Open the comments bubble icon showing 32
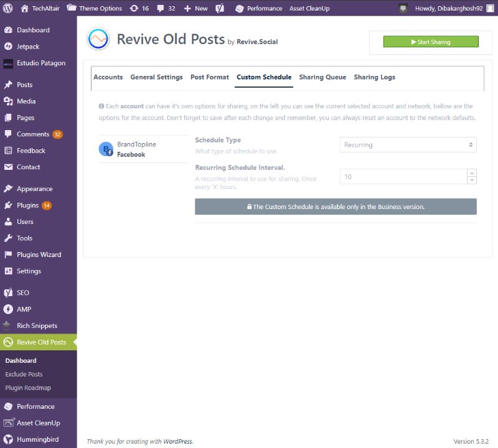This screenshot has width=498, height=448. tap(161, 9)
